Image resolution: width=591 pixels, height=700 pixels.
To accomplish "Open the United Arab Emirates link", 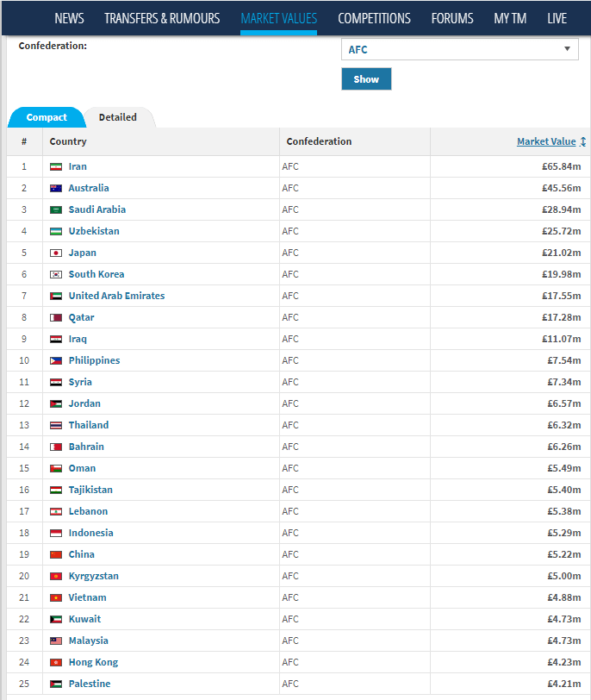I will coord(116,296).
